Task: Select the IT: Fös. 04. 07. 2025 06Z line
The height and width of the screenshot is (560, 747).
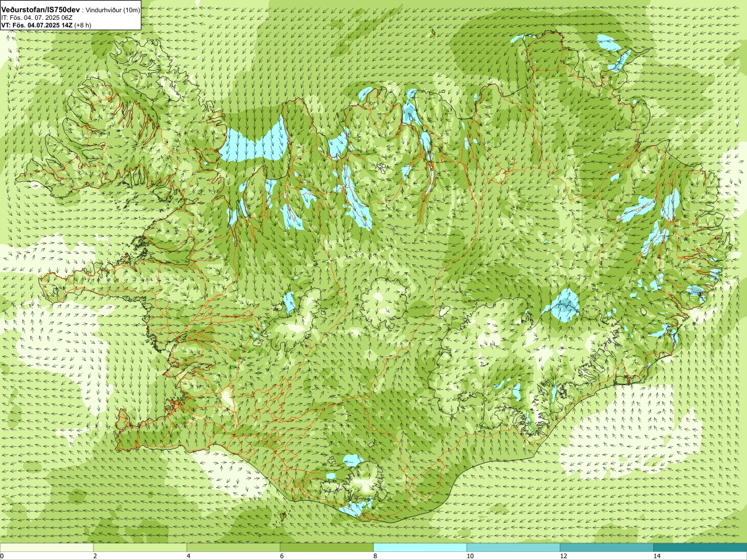Action: (x=36, y=17)
